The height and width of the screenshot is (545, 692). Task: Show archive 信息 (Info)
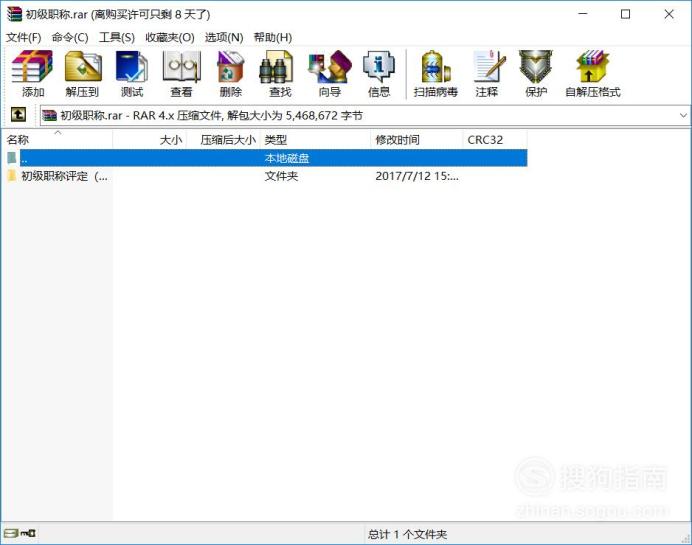[379, 74]
